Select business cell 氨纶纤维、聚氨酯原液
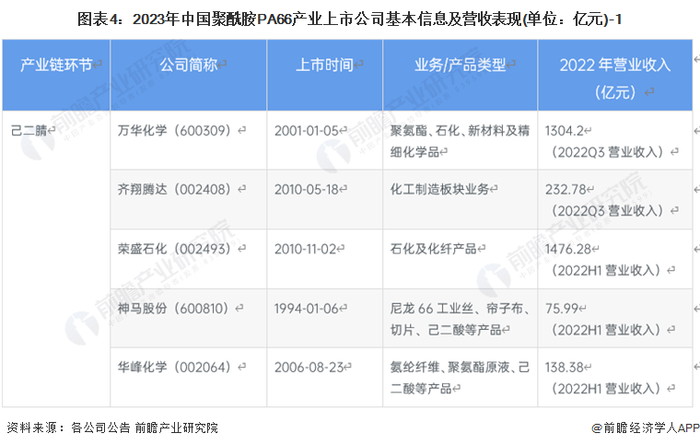 pos(460,378)
